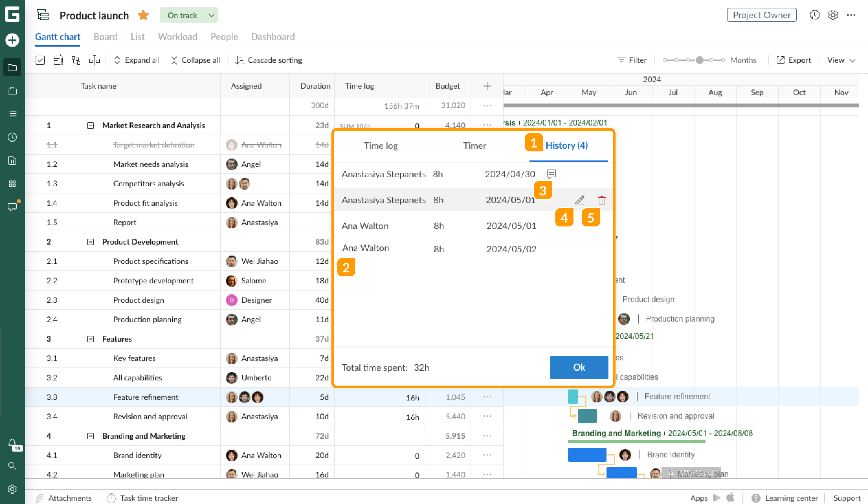
Task: Click the fit-column-width toolbar icon
Action: click(x=95, y=60)
